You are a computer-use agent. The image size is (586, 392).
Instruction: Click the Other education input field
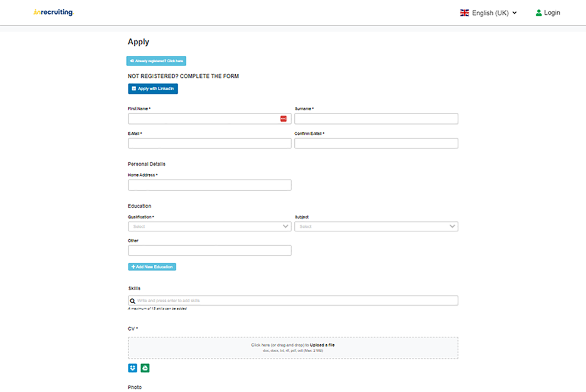pos(209,250)
